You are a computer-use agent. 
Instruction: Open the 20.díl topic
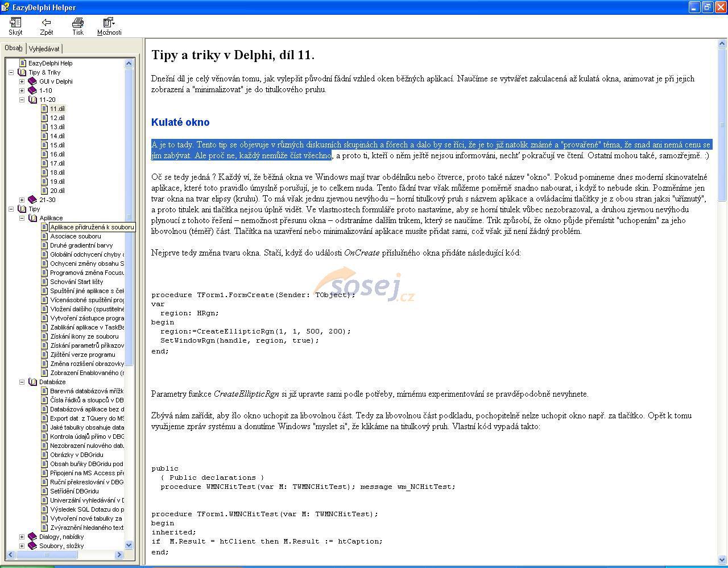57,191
